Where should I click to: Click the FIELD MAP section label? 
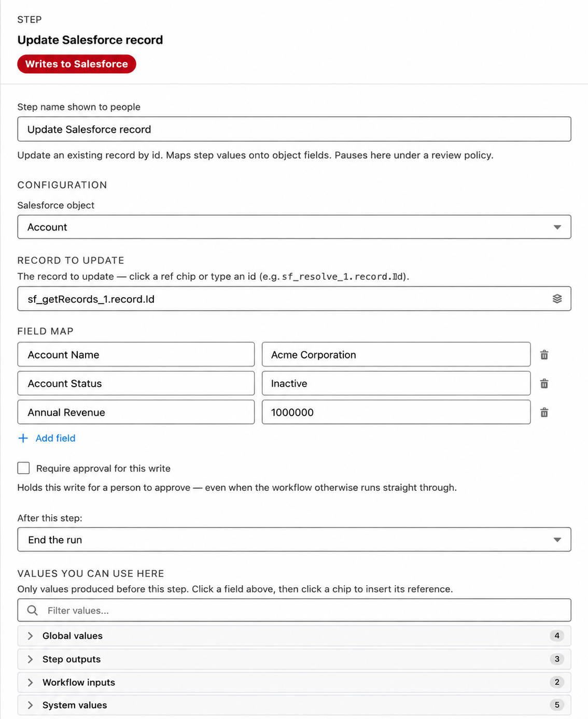coord(46,331)
